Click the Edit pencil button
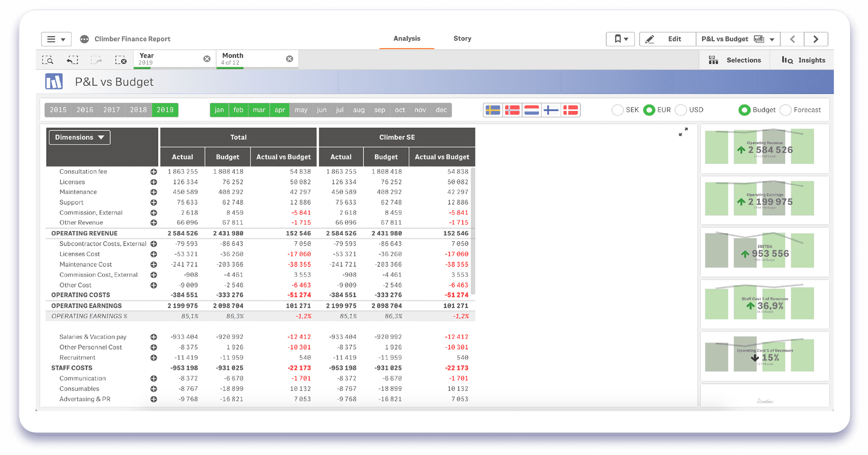 (667, 39)
